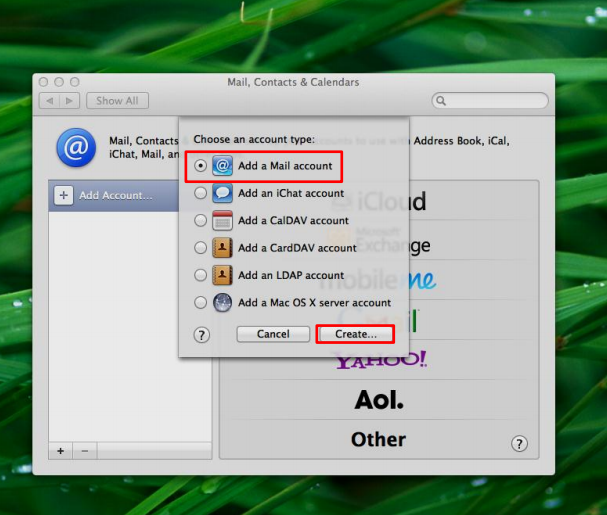Click the Add a CardDAV account label
607x515 pixels.
[x=297, y=247]
